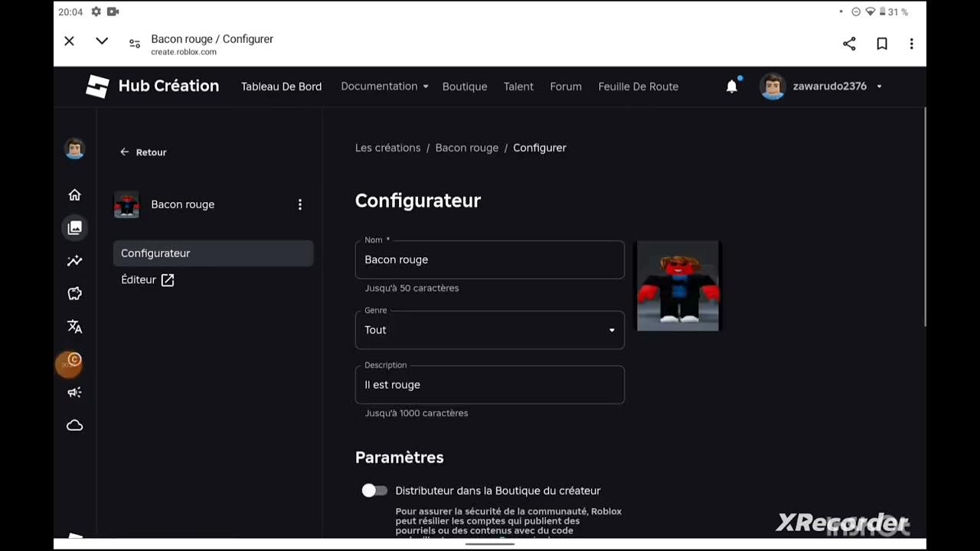Click the screen recording camera status icon
Viewport: 980px width, 551px height.
coord(113,11)
